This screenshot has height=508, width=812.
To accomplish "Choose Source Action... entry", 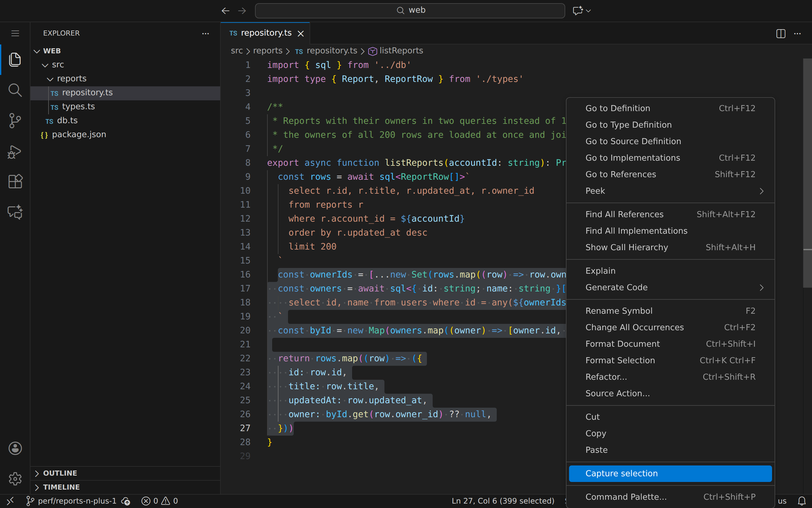I will click(x=670, y=394).
